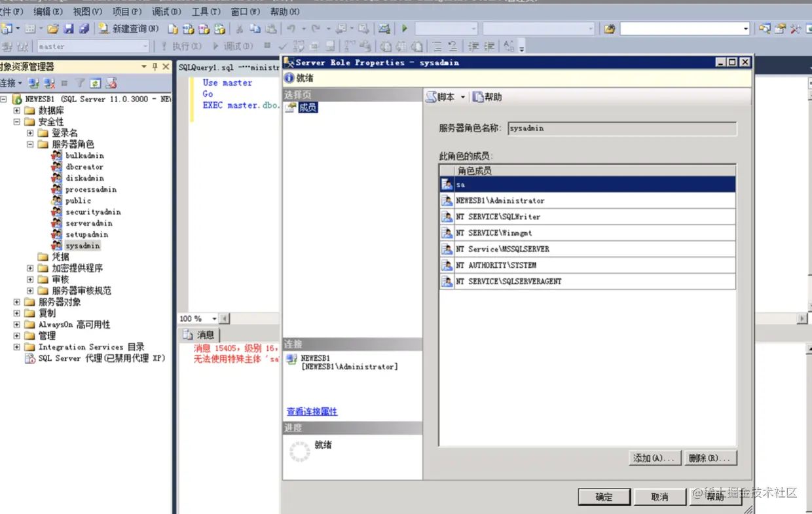The height and width of the screenshot is (514, 812).
Task: Open the 窗口(W) Window menu
Action: 245,12
